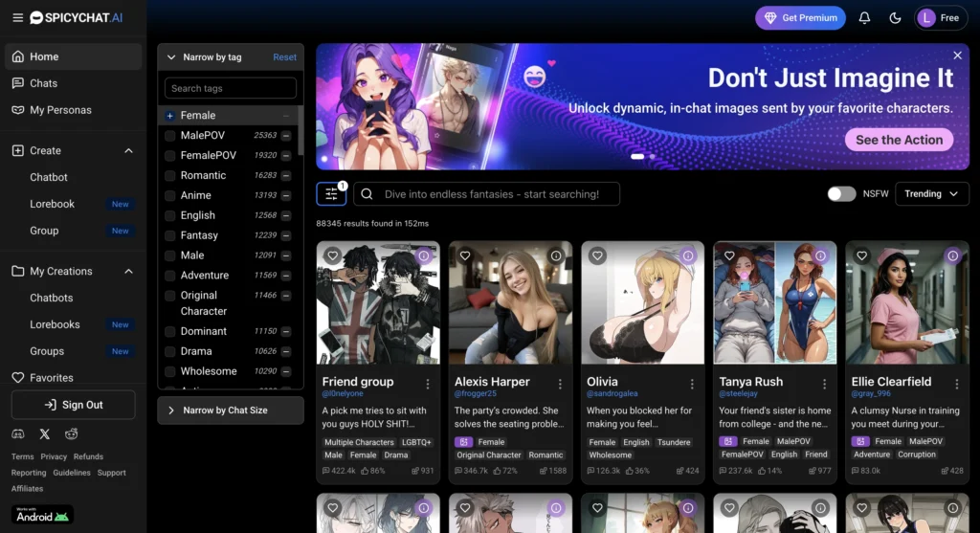Uncheck the selected Female tag
Image resolution: width=980 pixels, height=533 pixels.
tap(169, 116)
